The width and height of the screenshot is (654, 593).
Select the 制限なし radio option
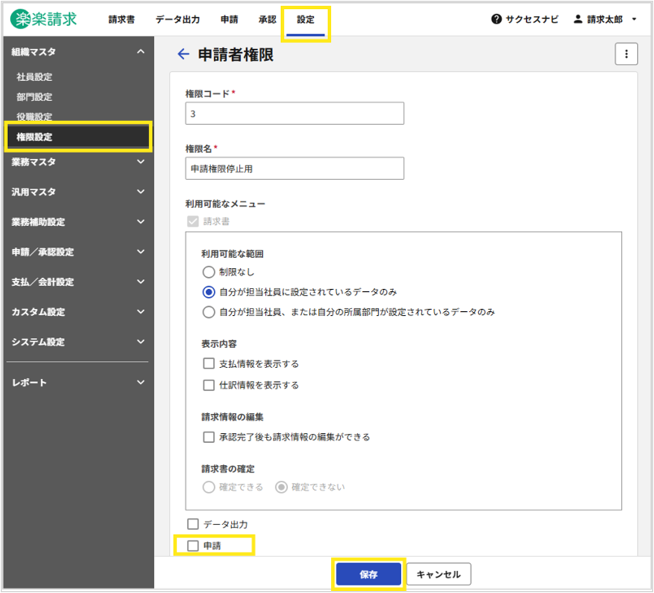pyautogui.click(x=209, y=272)
